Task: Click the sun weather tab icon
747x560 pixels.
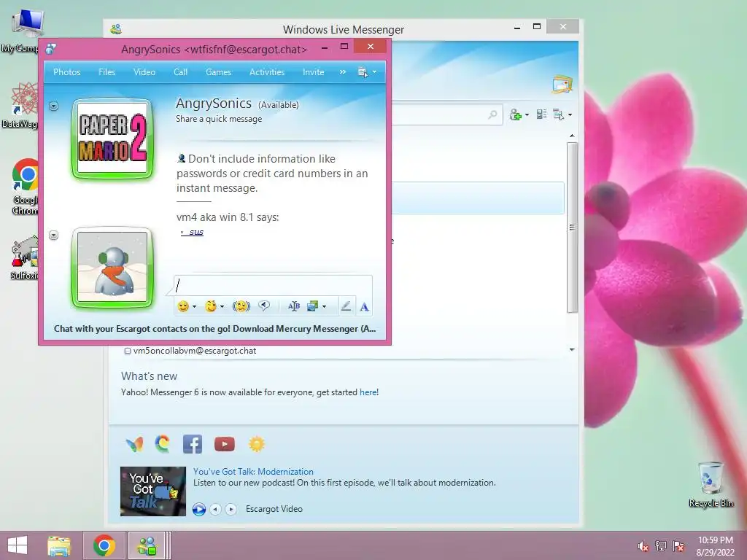Action: click(x=256, y=444)
